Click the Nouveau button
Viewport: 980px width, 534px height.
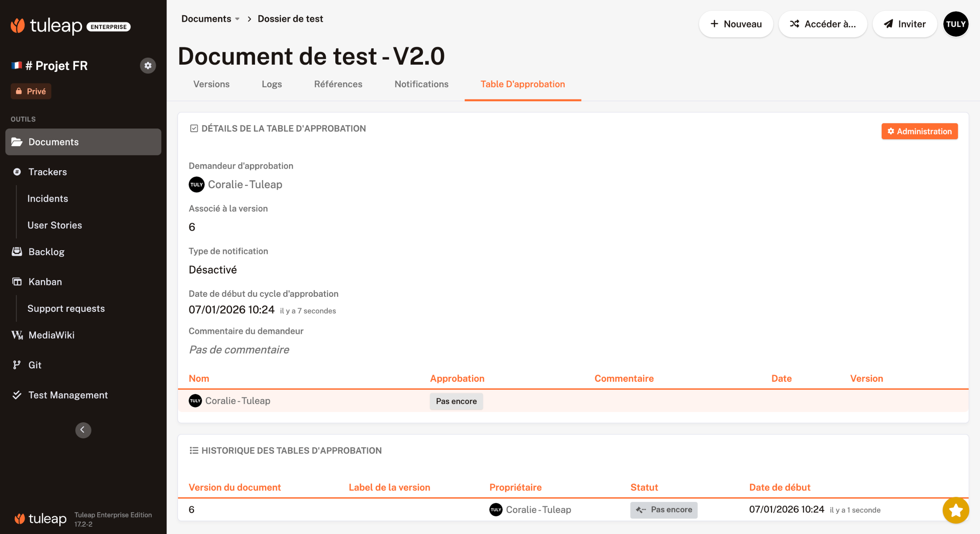coord(736,24)
